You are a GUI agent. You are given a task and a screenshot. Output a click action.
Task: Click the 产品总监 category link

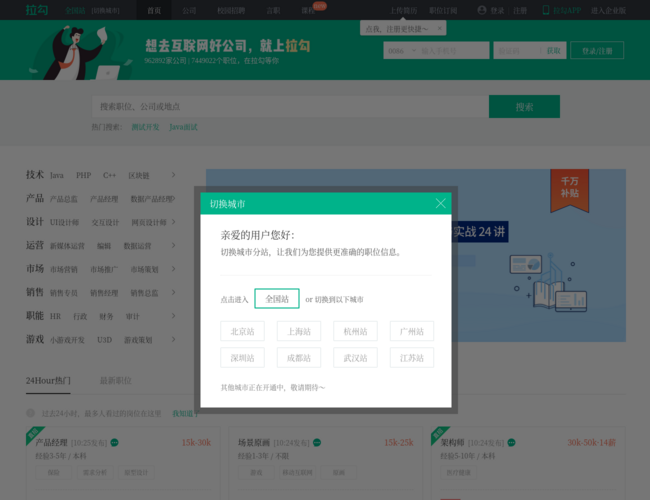click(x=63, y=199)
